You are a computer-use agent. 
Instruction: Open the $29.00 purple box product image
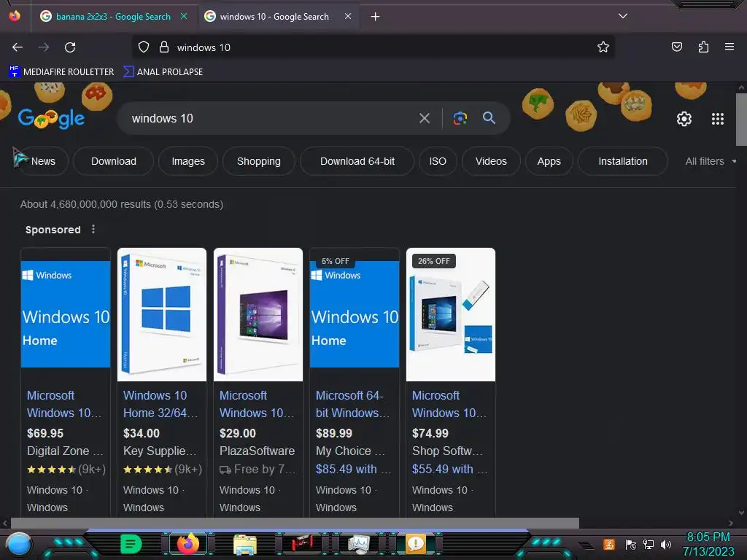pos(258,314)
